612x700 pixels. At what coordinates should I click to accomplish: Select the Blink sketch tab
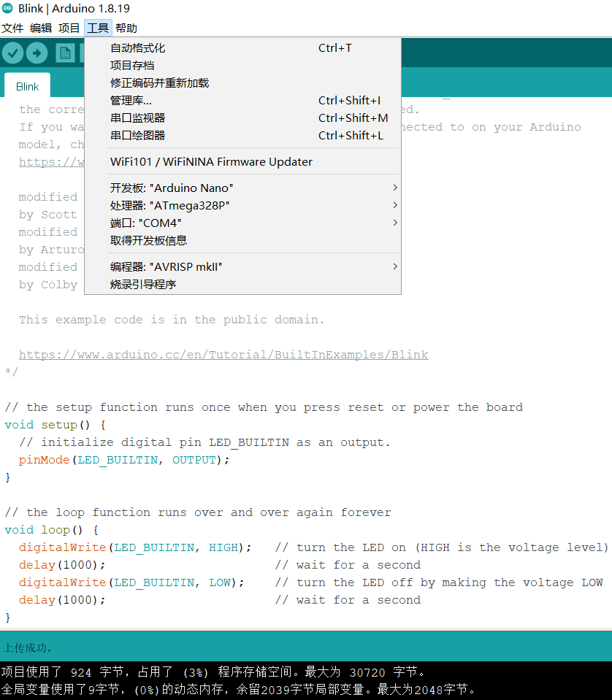click(27, 87)
